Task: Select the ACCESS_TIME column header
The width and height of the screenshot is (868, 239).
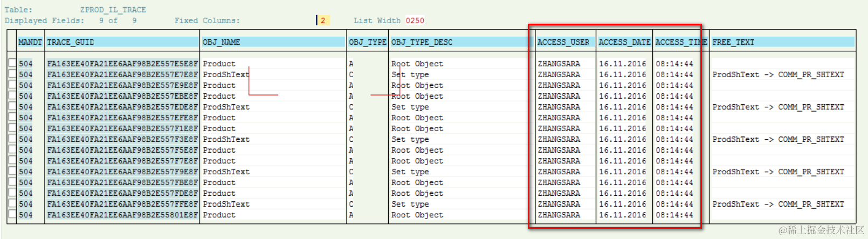Action: coord(681,42)
